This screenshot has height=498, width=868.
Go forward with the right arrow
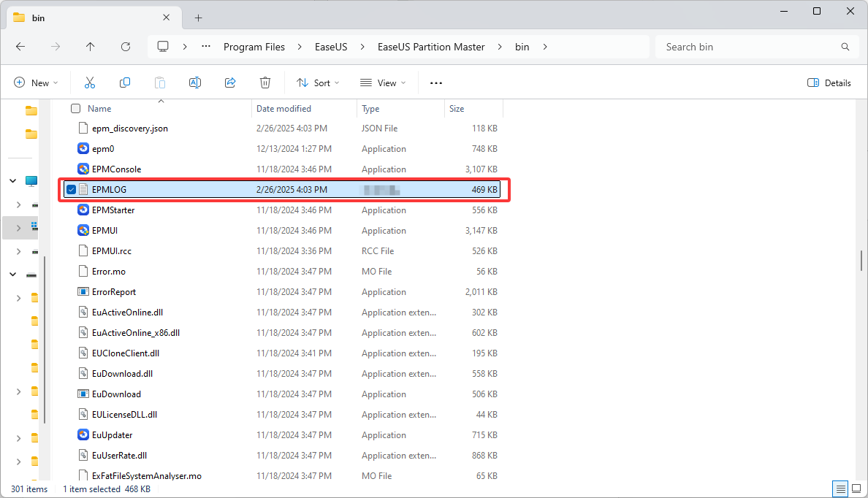[x=56, y=47]
